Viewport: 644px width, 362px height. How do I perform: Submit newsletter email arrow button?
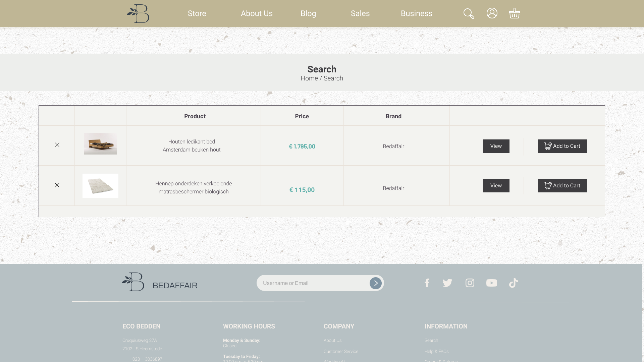pyautogui.click(x=375, y=283)
